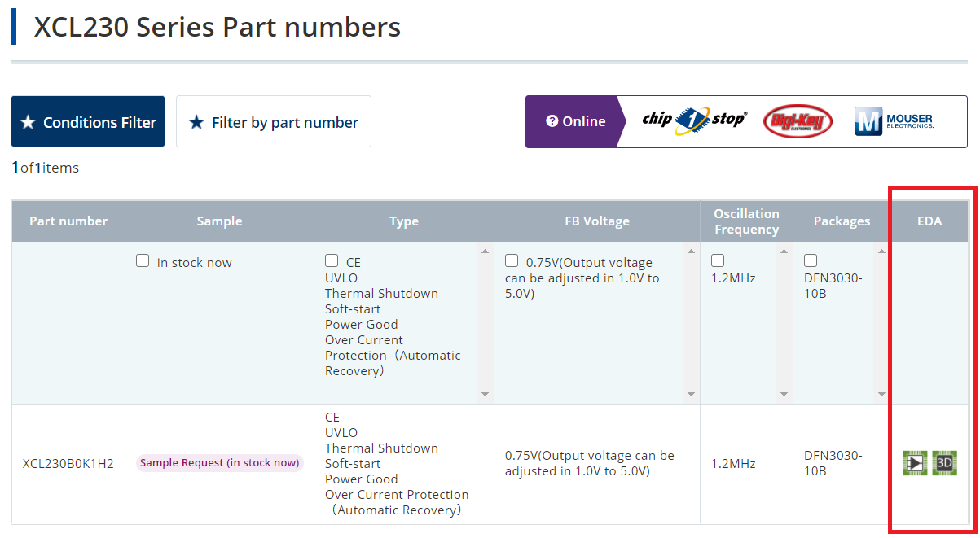This screenshot has height=538, width=980.
Task: Open part number XCL230B0K1H2
Action: tap(68, 464)
